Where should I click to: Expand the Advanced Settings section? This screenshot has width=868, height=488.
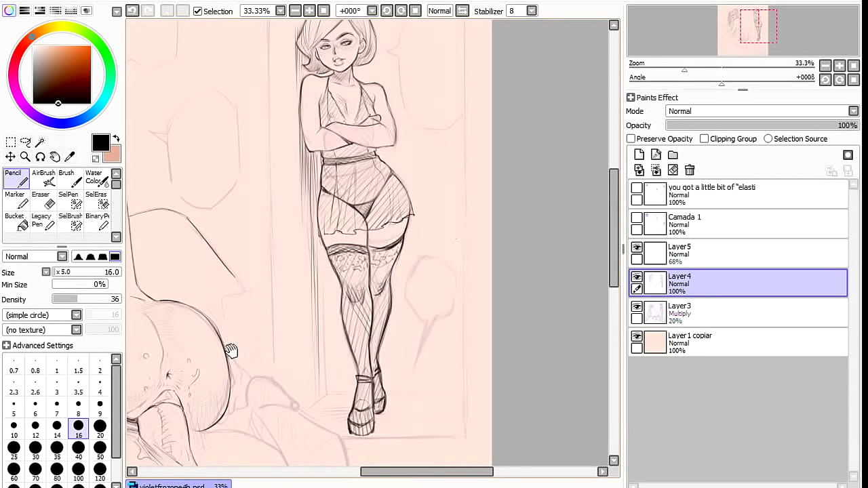(x=7, y=346)
